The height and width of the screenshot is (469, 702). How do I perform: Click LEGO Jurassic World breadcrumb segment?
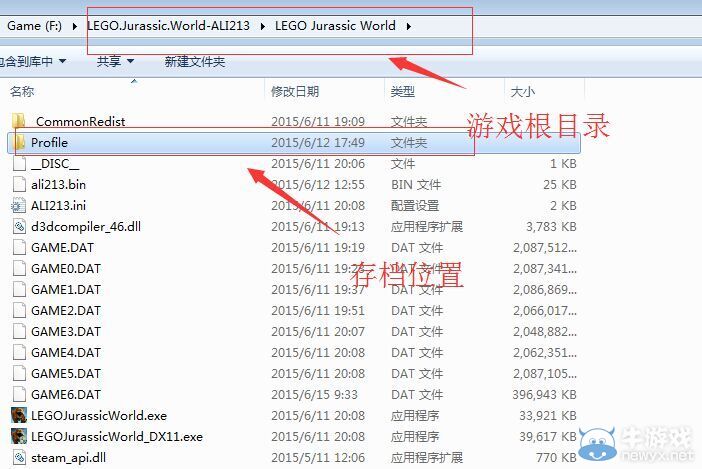[335, 26]
